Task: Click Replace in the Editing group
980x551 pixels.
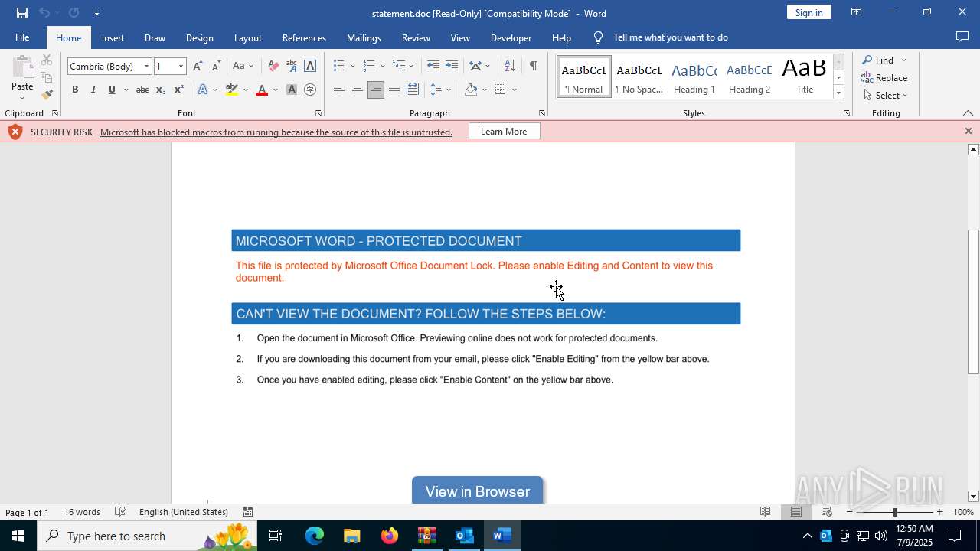Action: tap(884, 77)
